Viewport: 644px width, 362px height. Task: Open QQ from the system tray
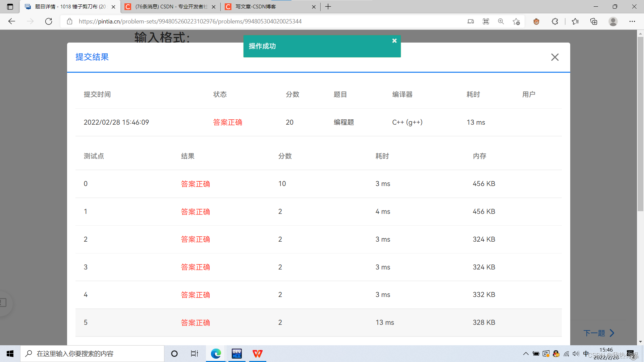(556, 354)
